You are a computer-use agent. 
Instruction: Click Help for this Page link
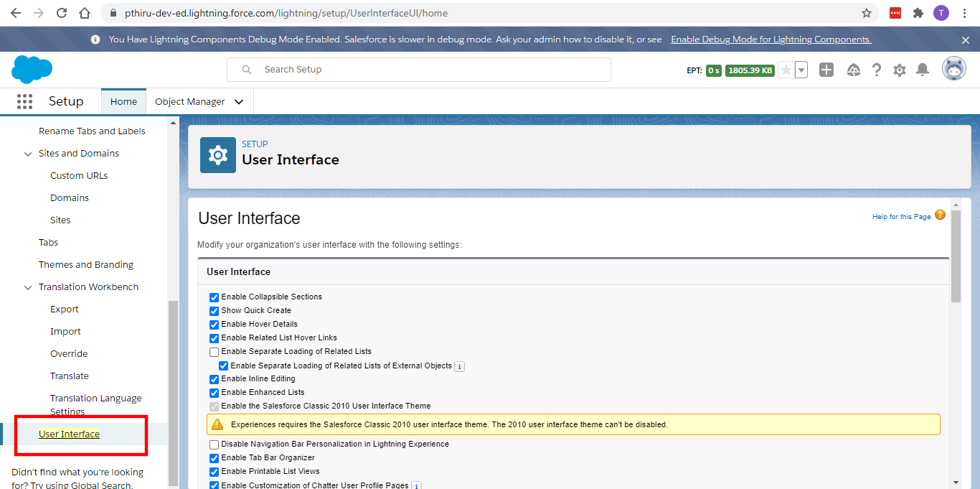[903, 216]
